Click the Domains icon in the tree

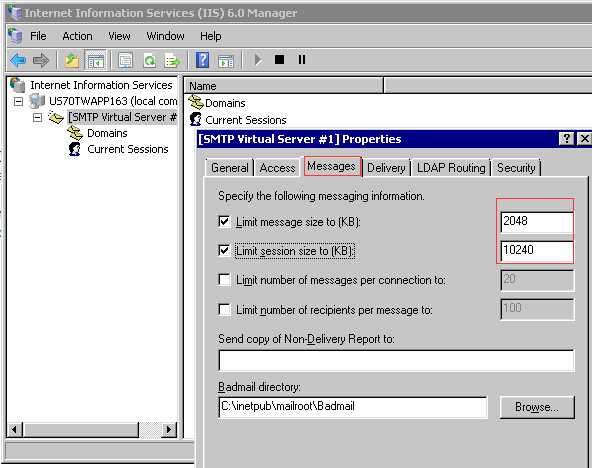[x=75, y=133]
